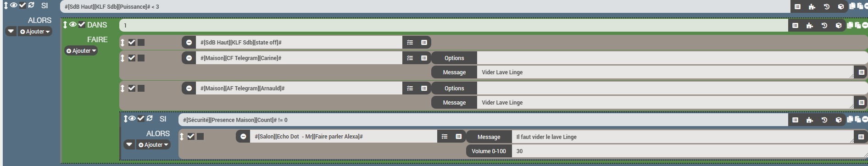Toggle the eye icon on the DANS block
The height and width of the screenshot is (166, 868).
(x=73, y=24)
